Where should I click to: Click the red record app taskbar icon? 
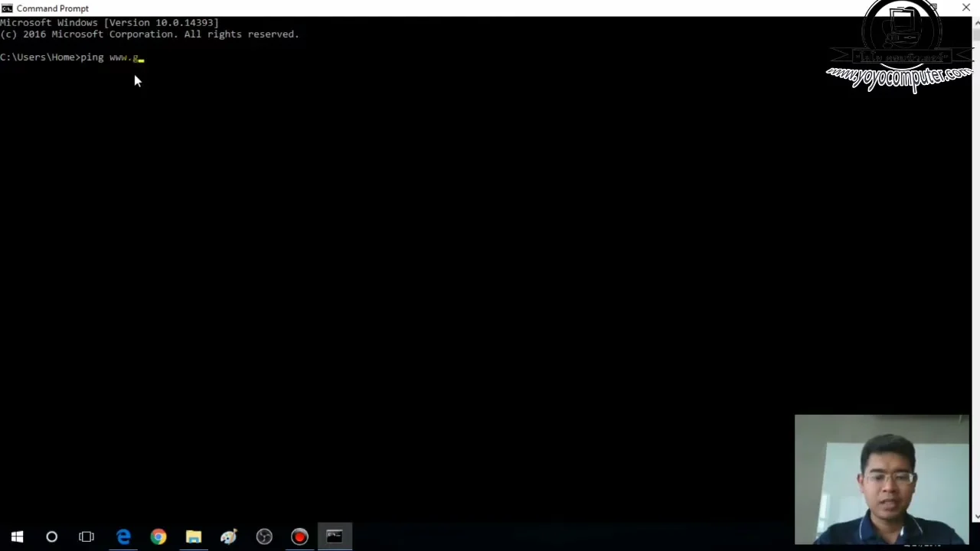(299, 536)
